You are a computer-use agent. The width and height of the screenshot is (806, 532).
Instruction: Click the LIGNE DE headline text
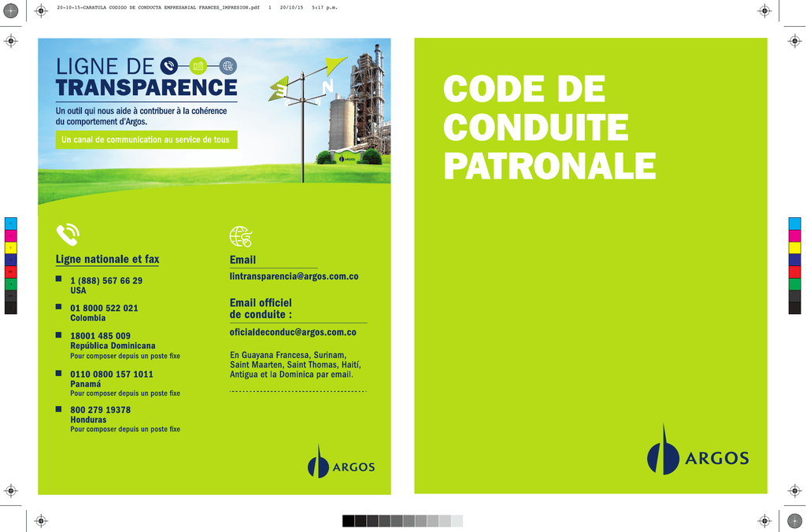pos(105,66)
